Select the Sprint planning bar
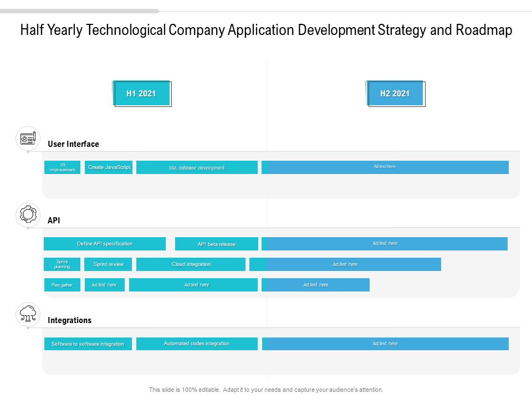The height and width of the screenshot is (399, 532). coord(62,264)
